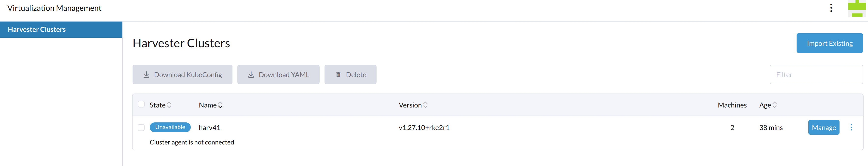Click the download icon for YAML

point(251,75)
